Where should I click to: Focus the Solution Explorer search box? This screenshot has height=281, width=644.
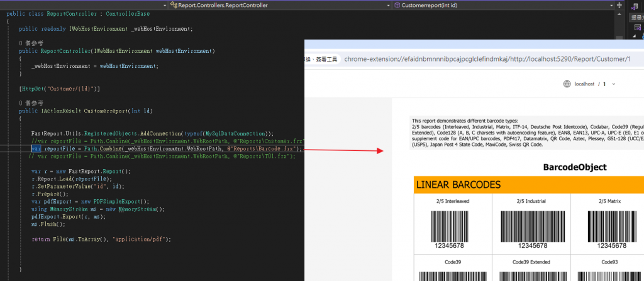pyautogui.click(x=637, y=17)
